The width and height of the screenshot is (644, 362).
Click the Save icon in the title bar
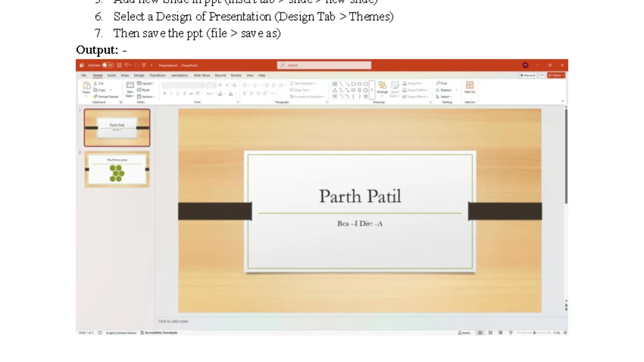(119, 65)
